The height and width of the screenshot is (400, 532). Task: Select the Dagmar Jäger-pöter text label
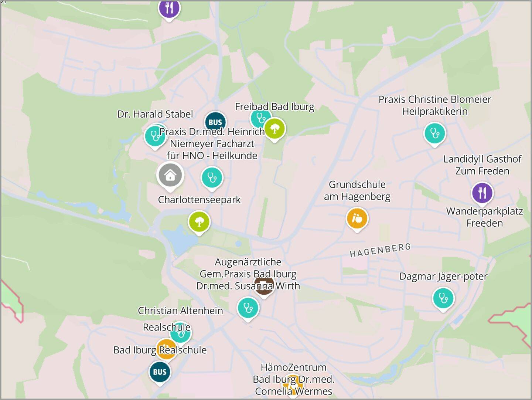click(443, 277)
